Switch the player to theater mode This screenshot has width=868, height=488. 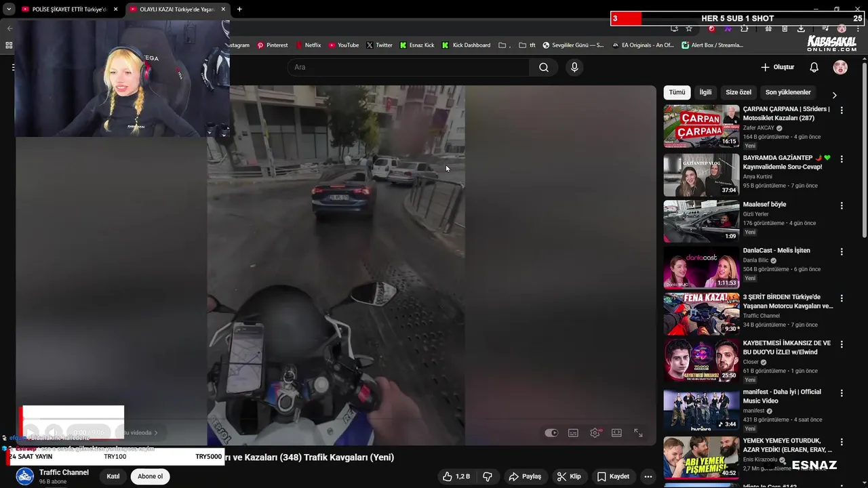tap(616, 433)
